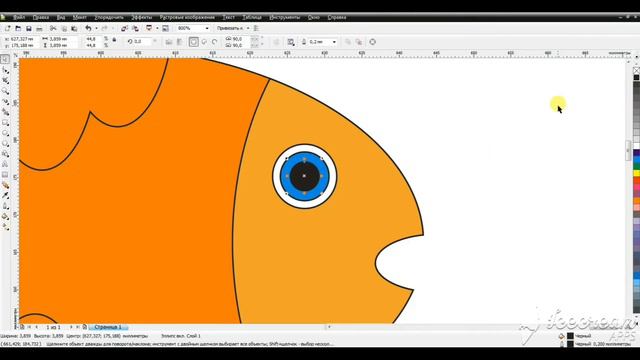Open the Текст menu

(x=229, y=17)
